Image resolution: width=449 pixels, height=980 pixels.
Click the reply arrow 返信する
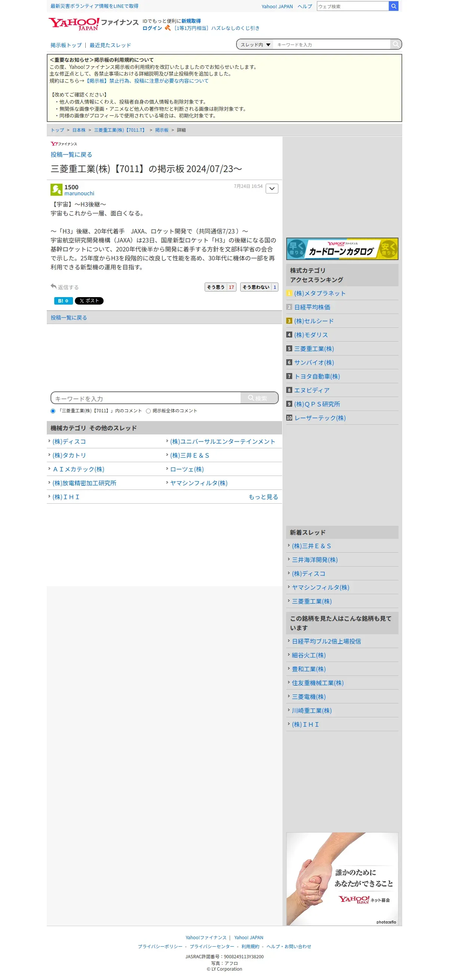click(x=65, y=287)
